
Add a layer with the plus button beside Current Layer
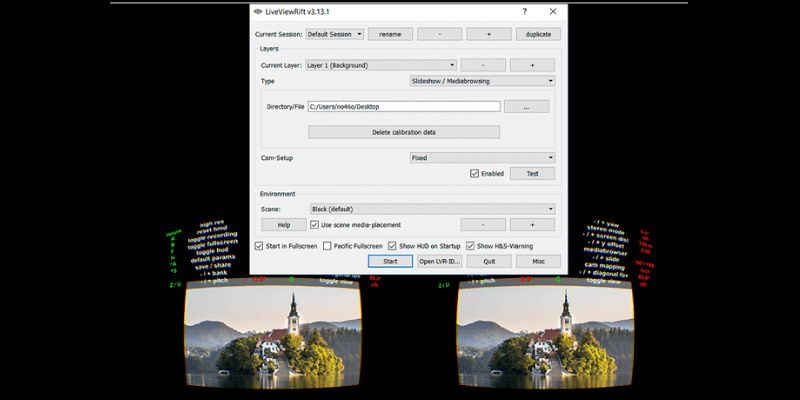click(532, 65)
